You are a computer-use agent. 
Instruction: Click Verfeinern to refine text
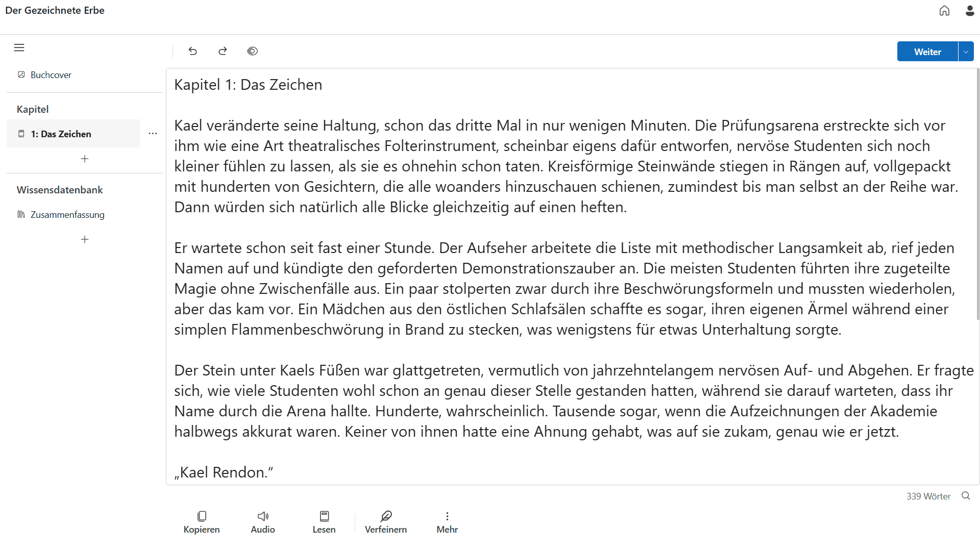click(x=386, y=522)
